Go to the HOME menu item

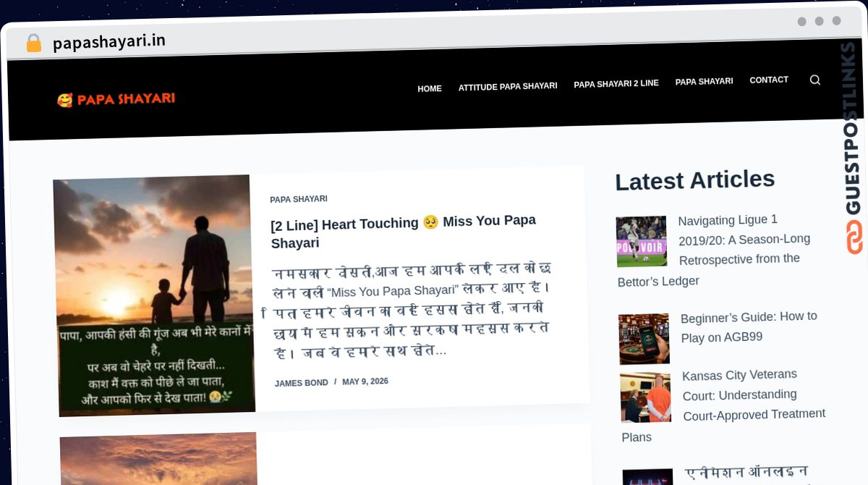(x=430, y=89)
